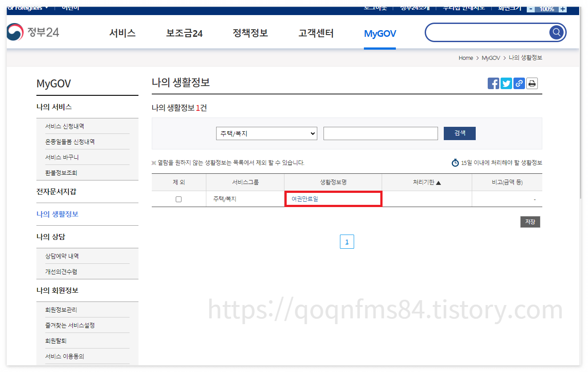Open 서비스 이용동의 in sidebar

coord(64,356)
